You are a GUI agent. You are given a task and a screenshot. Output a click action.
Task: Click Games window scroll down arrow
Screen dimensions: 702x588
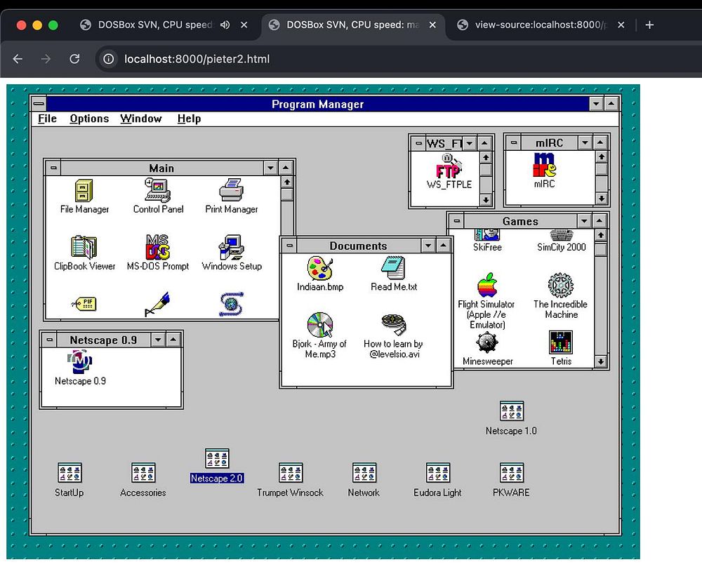pos(601,361)
